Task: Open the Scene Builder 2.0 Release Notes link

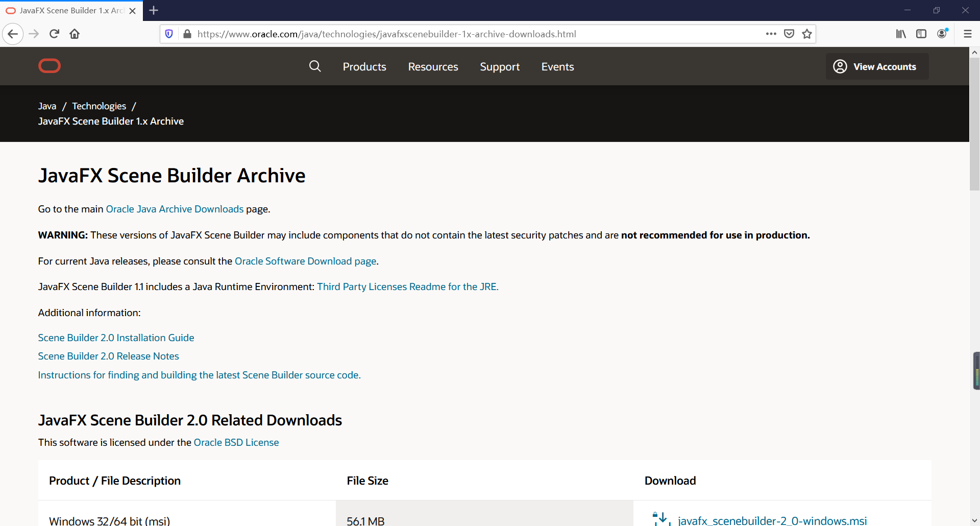Action: (x=108, y=356)
